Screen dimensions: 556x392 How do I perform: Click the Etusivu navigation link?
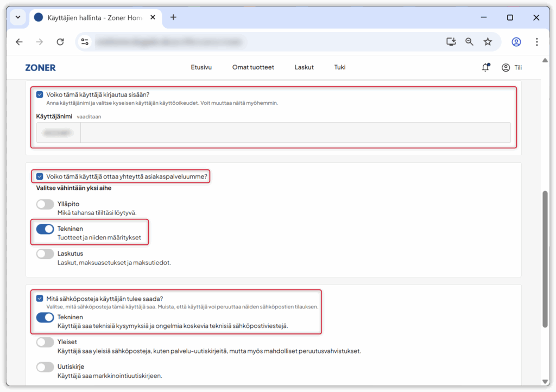coord(201,67)
